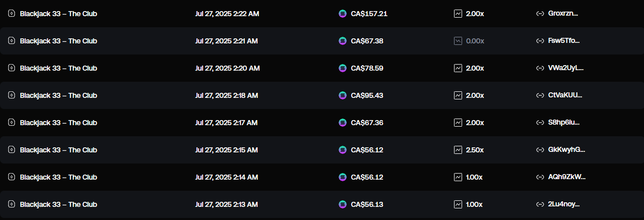Click the chart icon beside 2.50x multiplier

tap(458, 150)
